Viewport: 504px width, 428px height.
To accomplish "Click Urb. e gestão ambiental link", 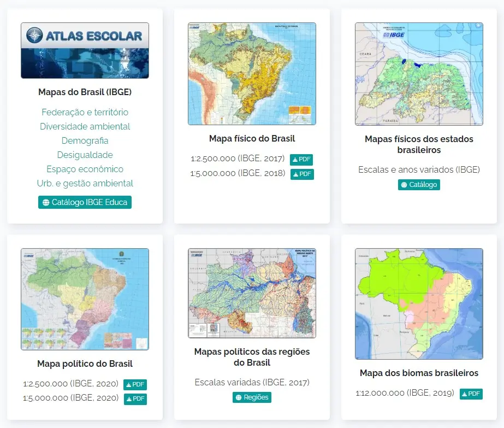I will click(x=85, y=183).
